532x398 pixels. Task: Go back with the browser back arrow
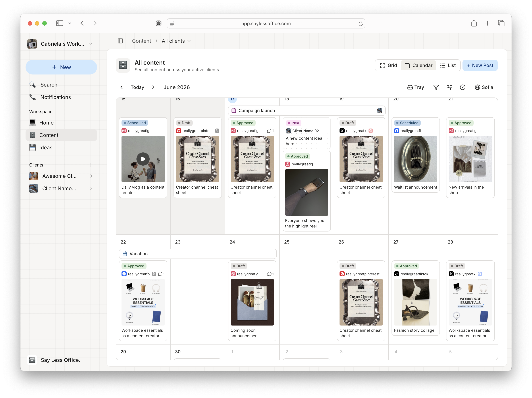click(82, 23)
